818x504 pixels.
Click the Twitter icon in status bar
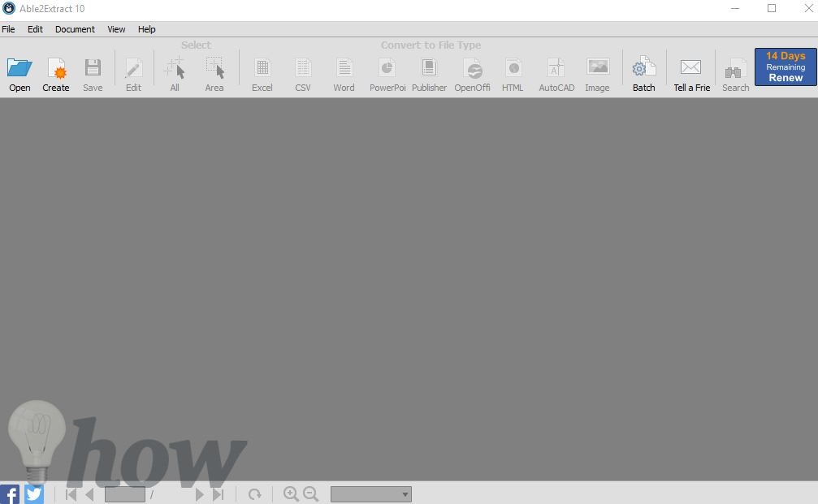tap(34, 493)
